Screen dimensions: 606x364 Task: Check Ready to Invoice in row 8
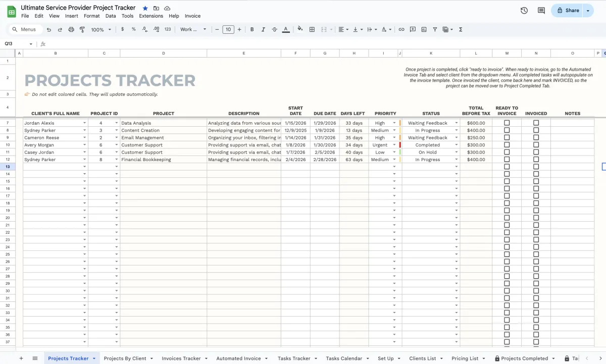(507, 130)
